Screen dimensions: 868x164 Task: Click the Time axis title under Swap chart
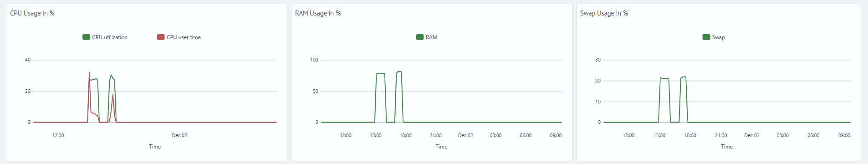(x=727, y=147)
